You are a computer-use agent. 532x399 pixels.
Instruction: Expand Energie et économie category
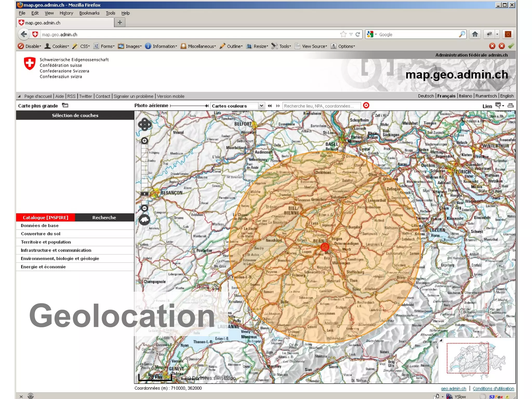[x=75, y=267]
